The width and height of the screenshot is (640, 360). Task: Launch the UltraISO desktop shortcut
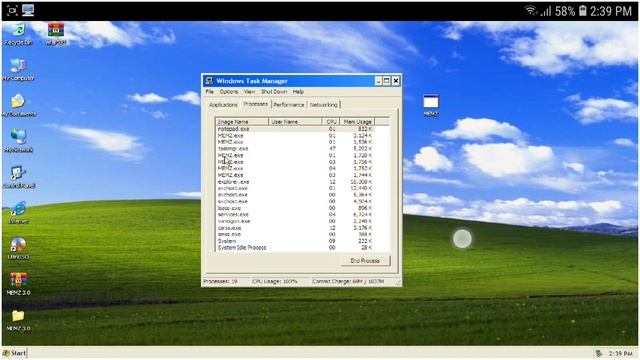18,249
